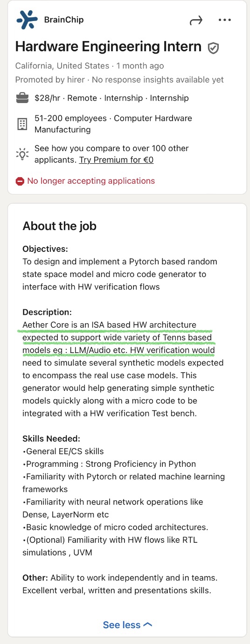Click the Skills Needed section heading

pyautogui.click(x=51, y=439)
